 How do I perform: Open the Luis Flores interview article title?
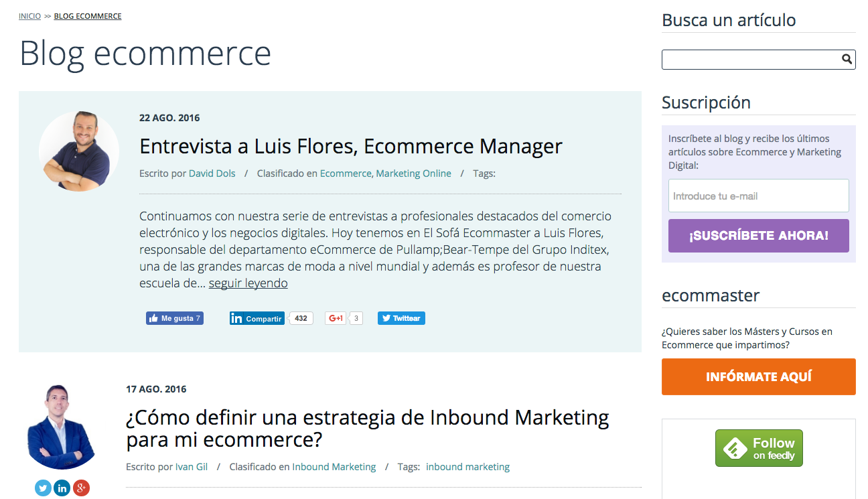pyautogui.click(x=350, y=146)
